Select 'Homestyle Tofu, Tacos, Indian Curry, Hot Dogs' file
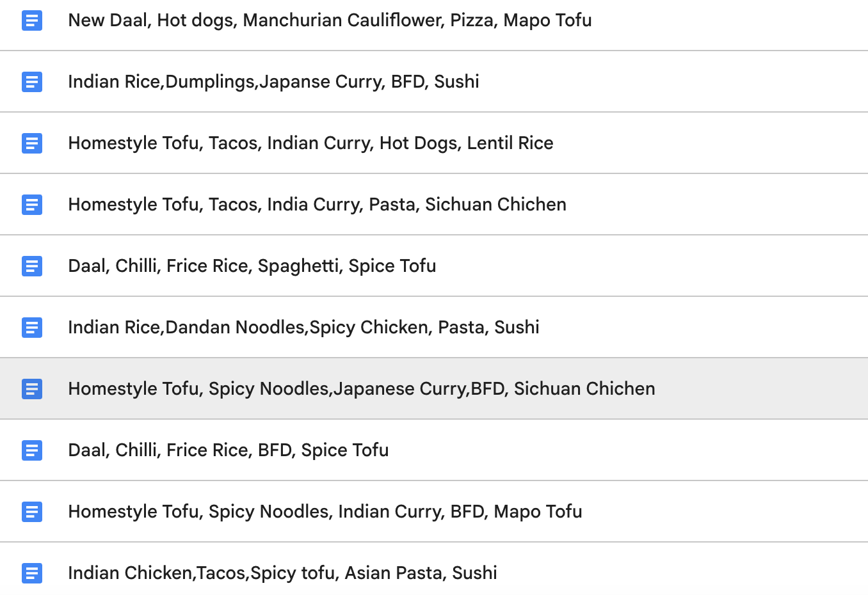This screenshot has height=595, width=868. pos(310,143)
